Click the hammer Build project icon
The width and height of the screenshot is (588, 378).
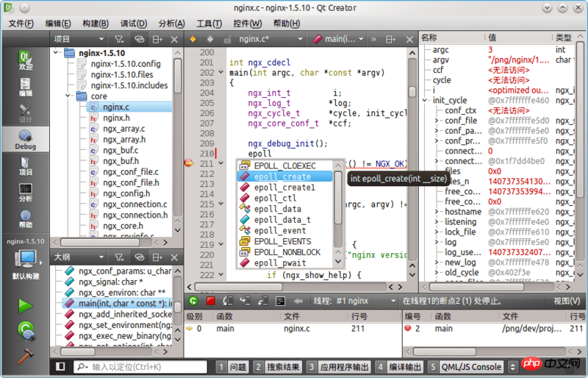coord(26,354)
